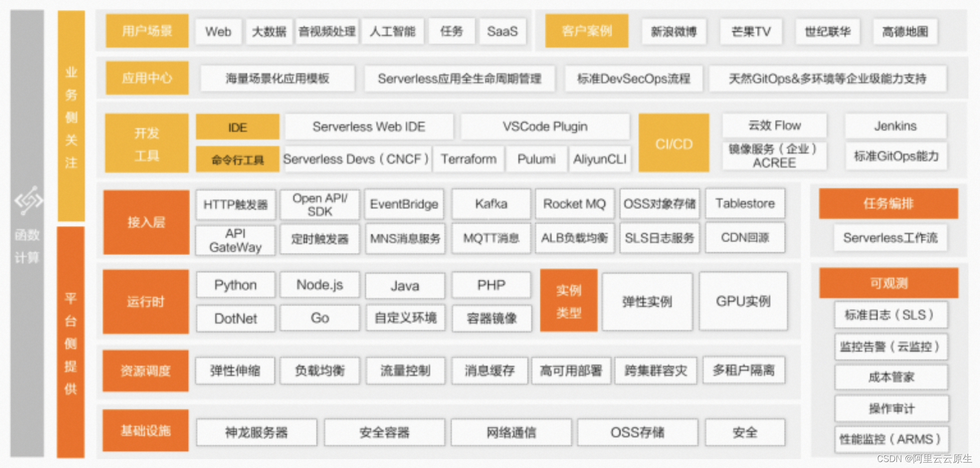Screen dimensions: 980x468
Task: Click the 跨集群容灾 box
Action: 656,370
